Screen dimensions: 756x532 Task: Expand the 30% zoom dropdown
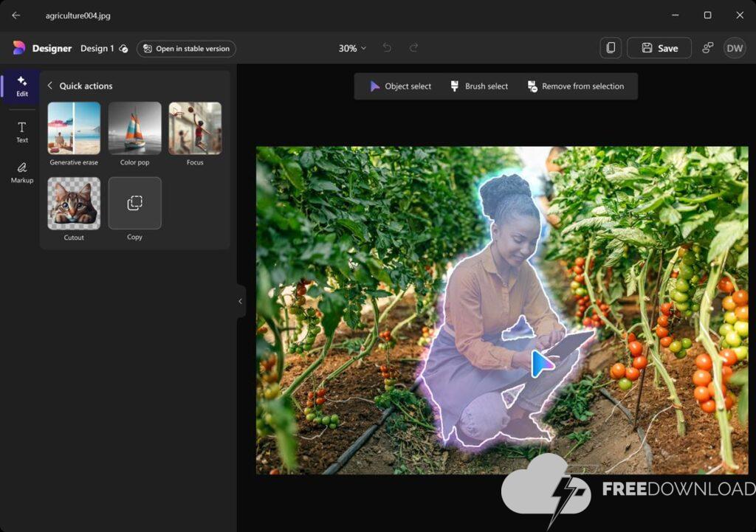click(352, 48)
